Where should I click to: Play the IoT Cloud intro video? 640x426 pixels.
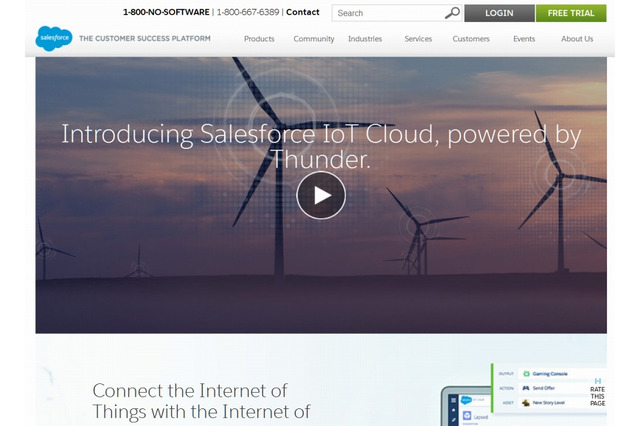click(x=321, y=195)
